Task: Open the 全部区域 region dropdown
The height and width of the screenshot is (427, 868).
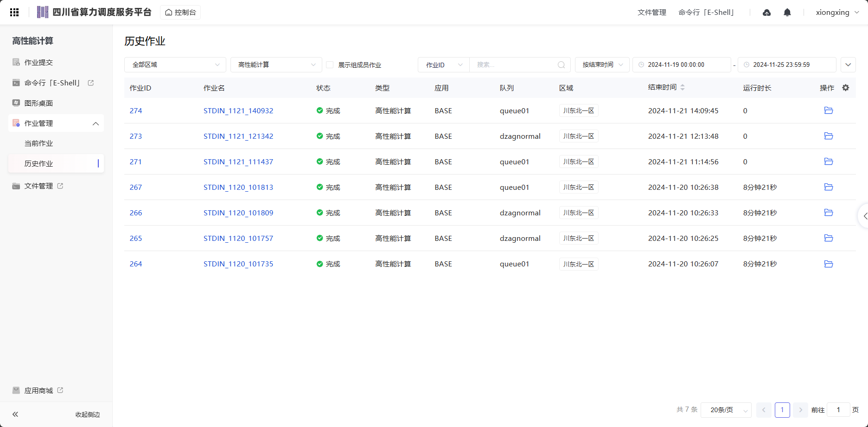Action: click(175, 65)
